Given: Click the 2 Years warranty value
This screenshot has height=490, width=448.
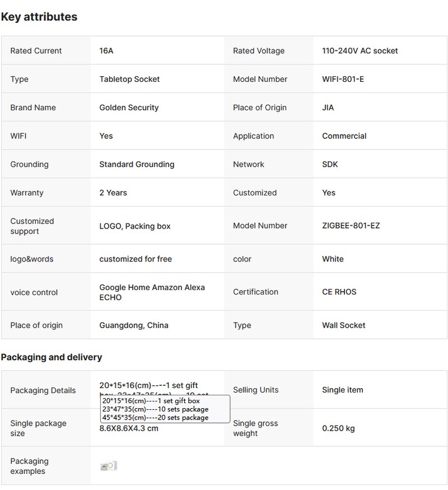Looking at the screenshot, I should [x=113, y=193].
